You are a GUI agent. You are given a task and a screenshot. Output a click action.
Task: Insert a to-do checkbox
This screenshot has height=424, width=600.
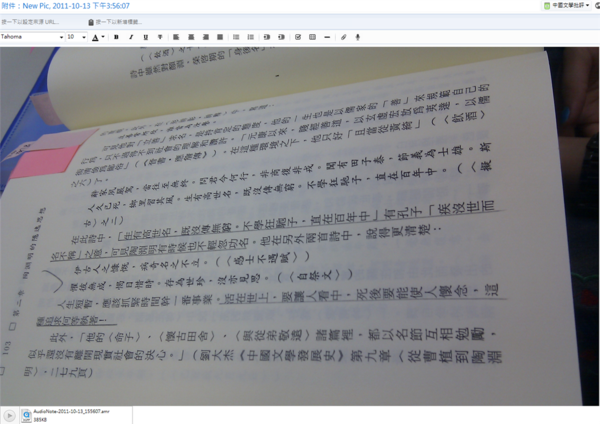pyautogui.click(x=298, y=37)
